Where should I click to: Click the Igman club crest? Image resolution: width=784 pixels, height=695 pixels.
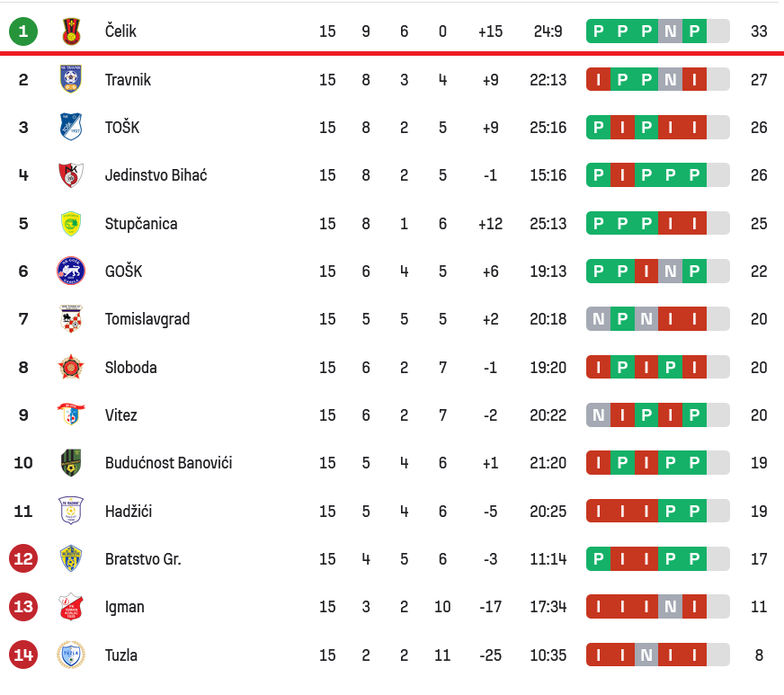[x=71, y=607]
